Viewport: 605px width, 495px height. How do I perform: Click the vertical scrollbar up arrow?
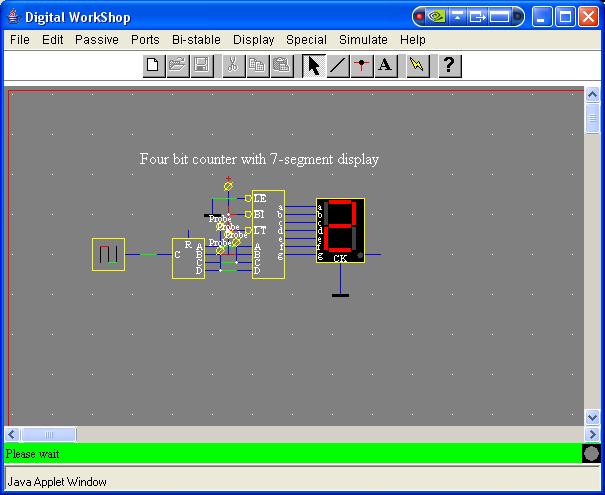coord(593,98)
